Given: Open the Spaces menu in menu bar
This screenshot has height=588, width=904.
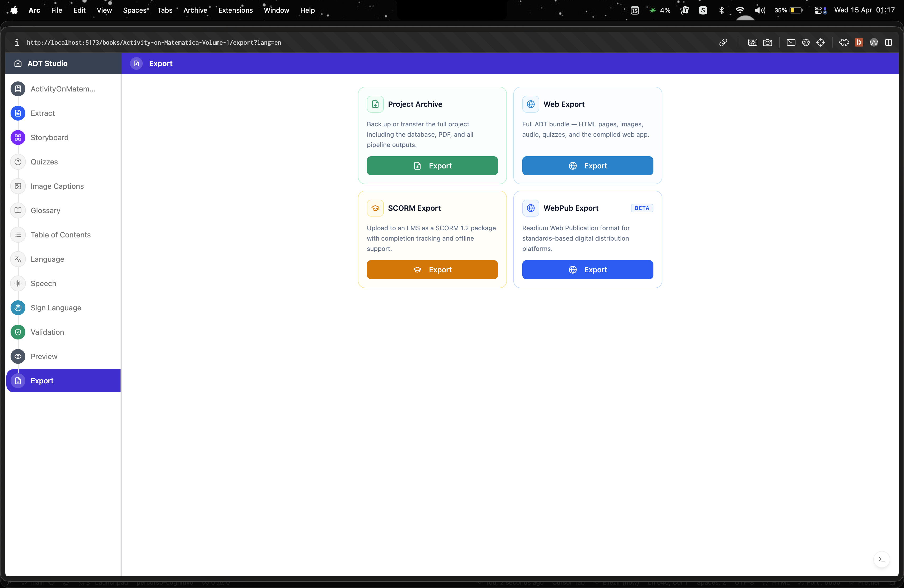Looking at the screenshot, I should point(135,10).
